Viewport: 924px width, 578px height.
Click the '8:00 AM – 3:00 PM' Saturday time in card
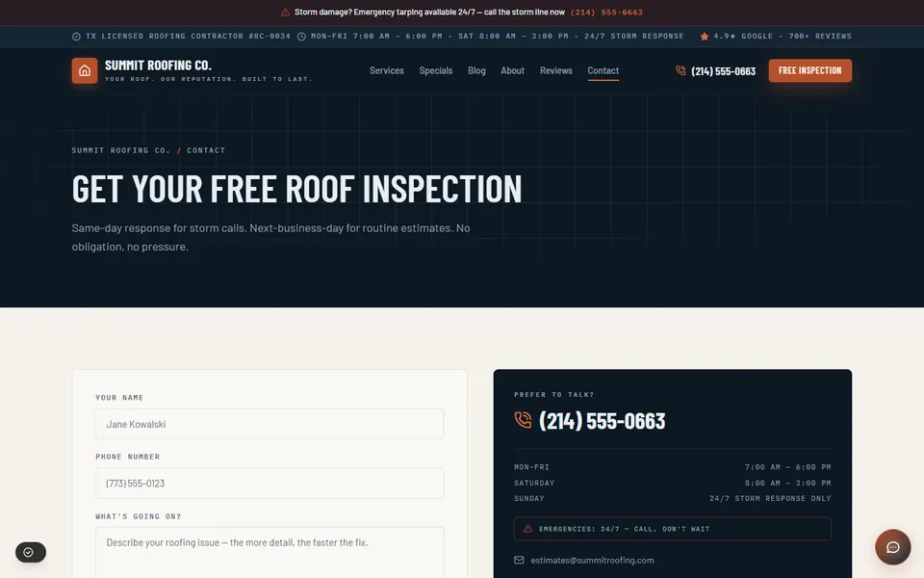point(788,483)
